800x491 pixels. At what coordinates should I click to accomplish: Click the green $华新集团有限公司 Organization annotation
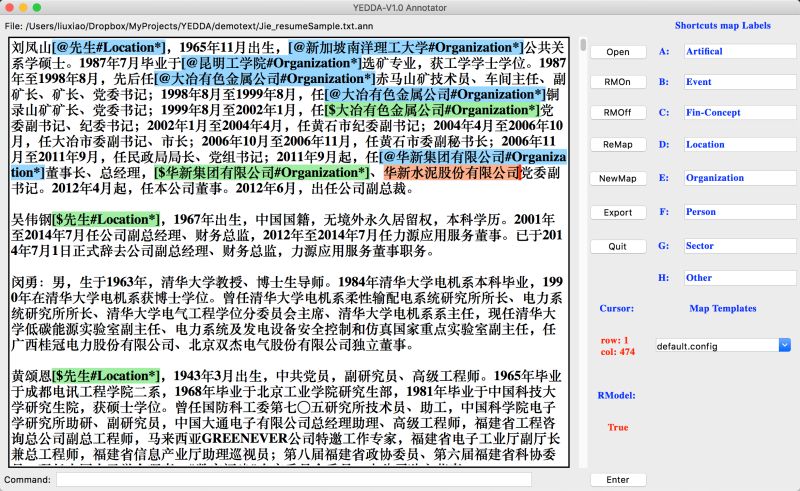[x=261, y=173]
